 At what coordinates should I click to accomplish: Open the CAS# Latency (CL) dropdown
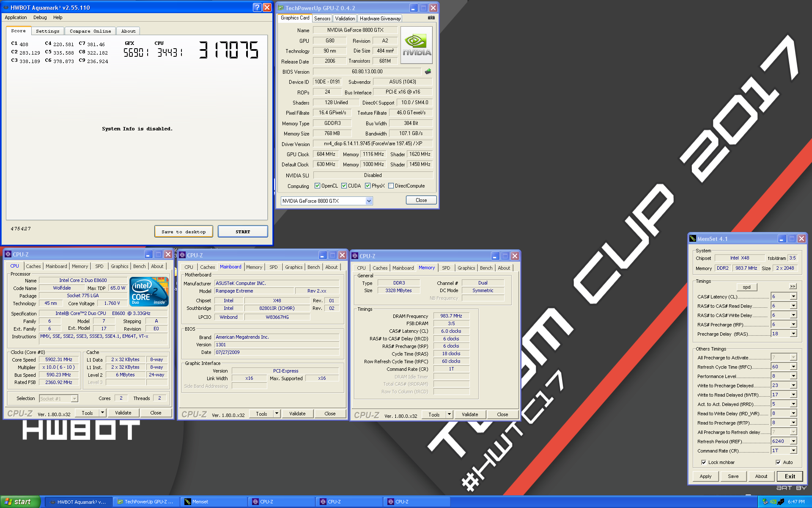793,296
